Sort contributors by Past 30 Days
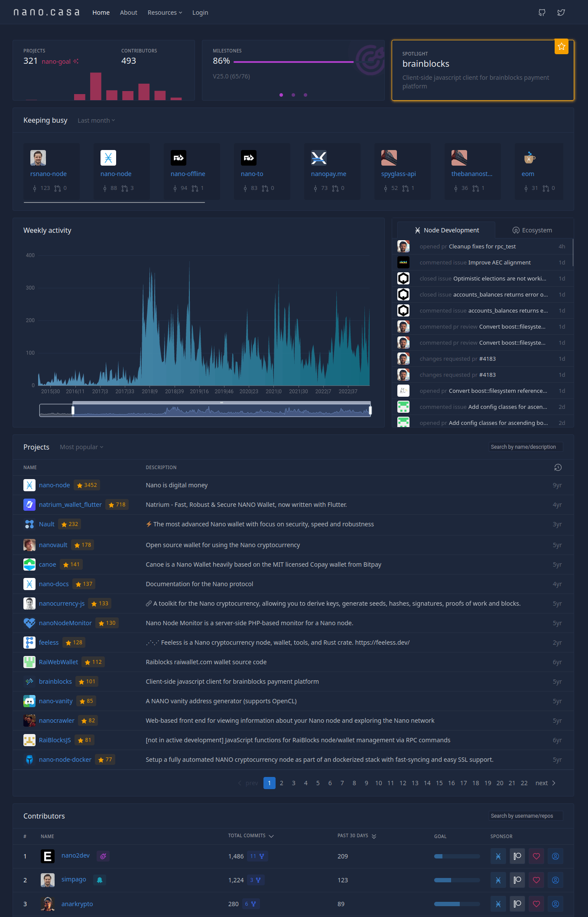The height and width of the screenshot is (917, 588). pos(357,835)
